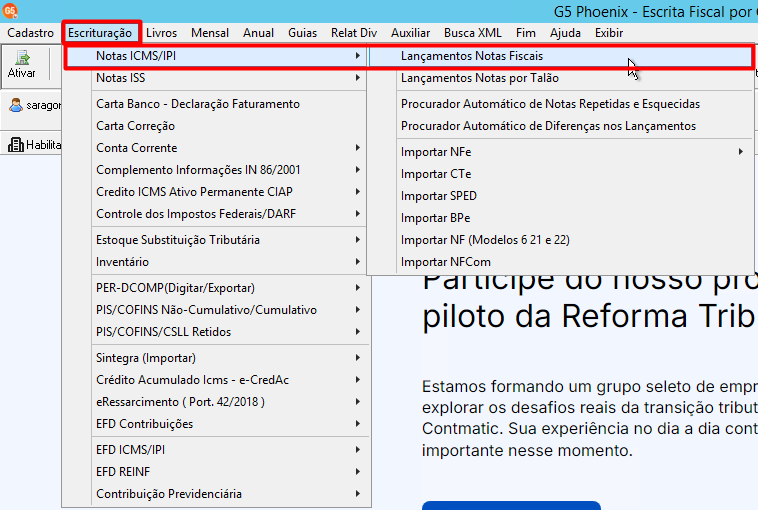Open the Auxiliar menu
Image resolution: width=758 pixels, height=510 pixels.
coord(410,33)
